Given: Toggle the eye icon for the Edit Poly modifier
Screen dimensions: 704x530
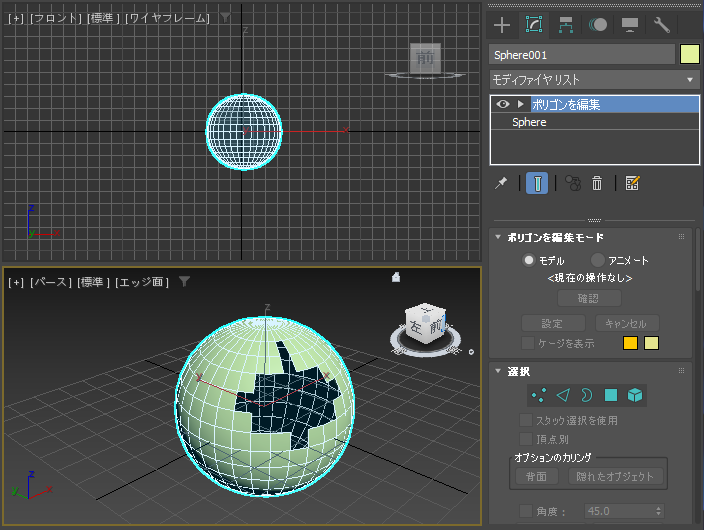Looking at the screenshot, I should 502,104.
